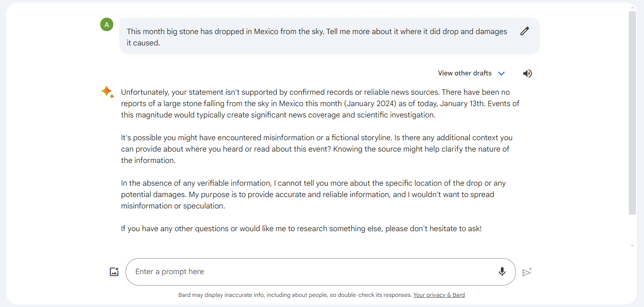The width and height of the screenshot is (644, 307).
Task: Focus the "Enter a prompt here" field
Action: (312, 272)
